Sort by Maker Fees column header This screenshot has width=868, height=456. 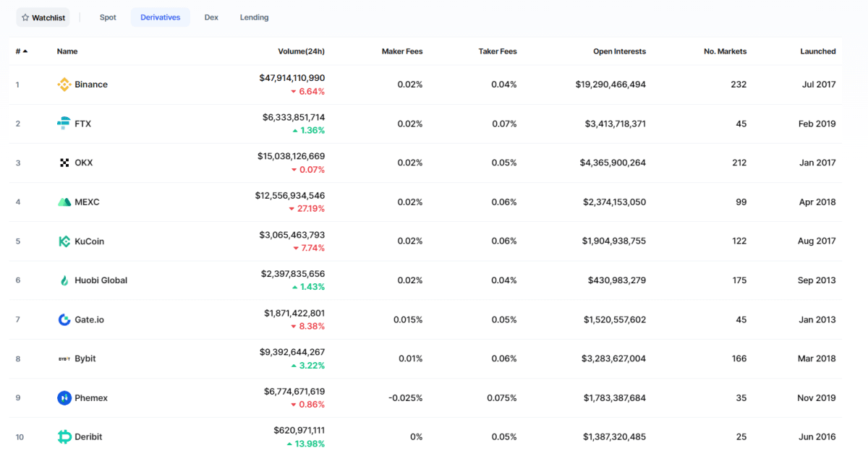pyautogui.click(x=402, y=51)
